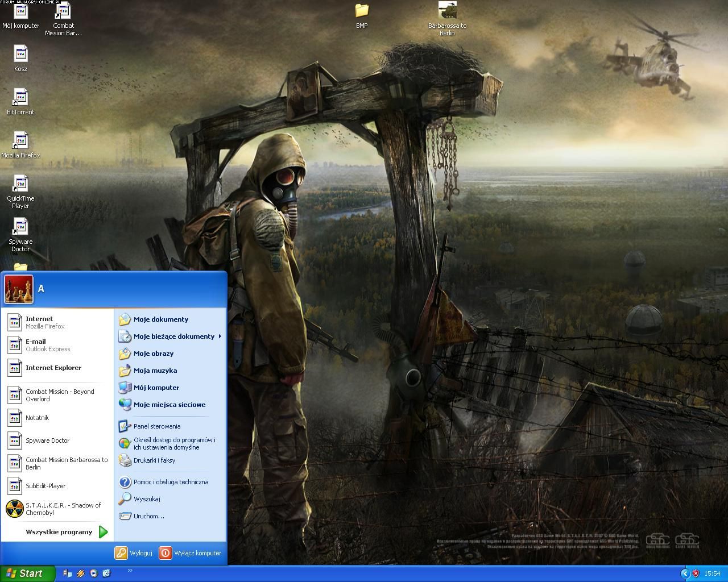
Task: Click the red security shield tray icon
Action: click(696, 573)
